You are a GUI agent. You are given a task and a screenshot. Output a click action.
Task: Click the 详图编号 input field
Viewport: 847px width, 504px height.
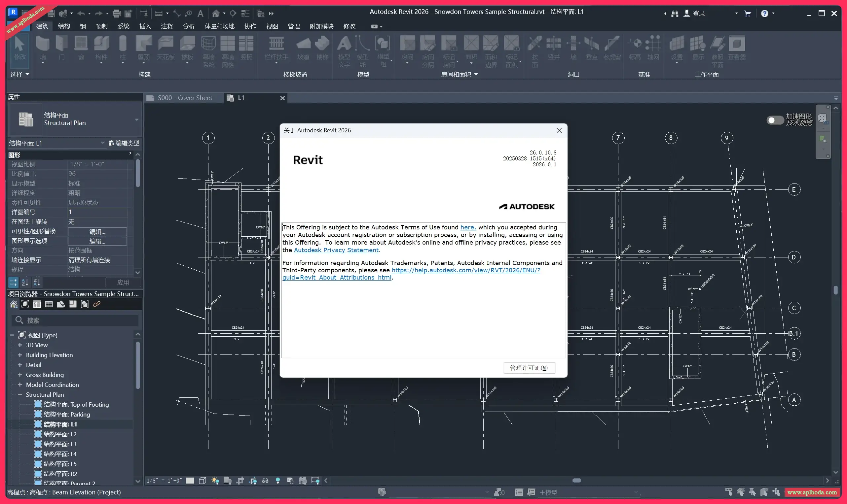[97, 212]
